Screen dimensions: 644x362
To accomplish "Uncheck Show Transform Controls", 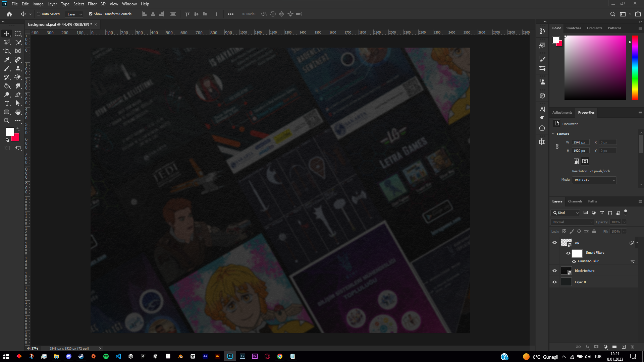I will 91,14.
